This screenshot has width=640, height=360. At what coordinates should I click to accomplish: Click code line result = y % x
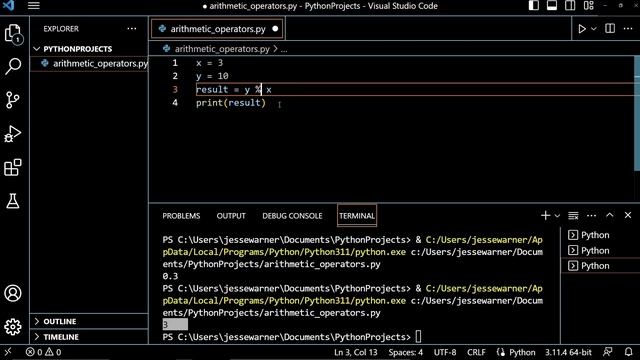(233, 89)
